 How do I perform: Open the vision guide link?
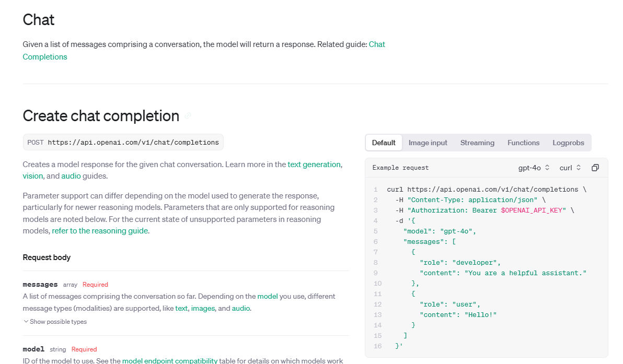click(x=32, y=176)
